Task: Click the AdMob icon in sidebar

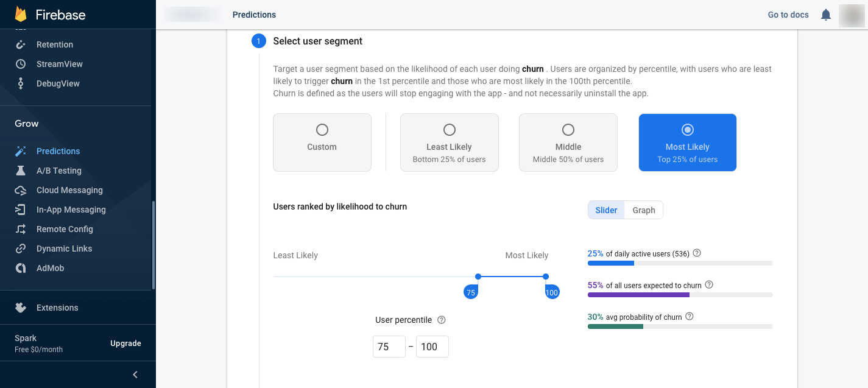Action: tap(21, 268)
